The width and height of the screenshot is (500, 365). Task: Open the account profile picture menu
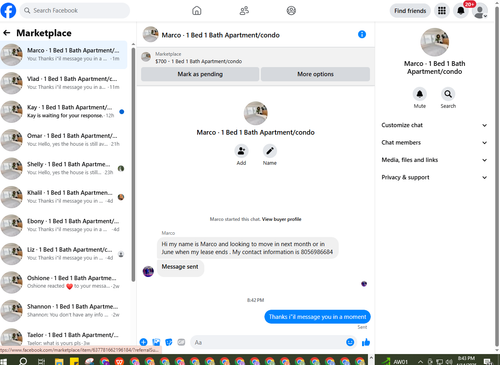[480, 11]
